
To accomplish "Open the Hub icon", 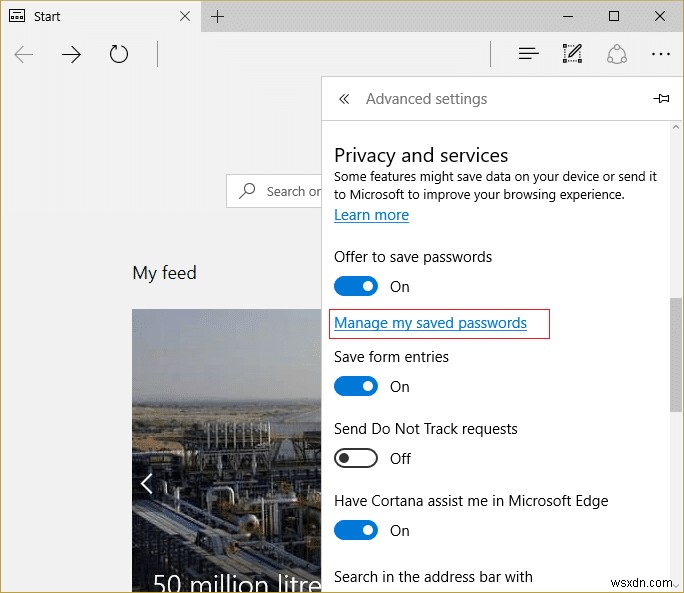I will pyautogui.click(x=529, y=55).
